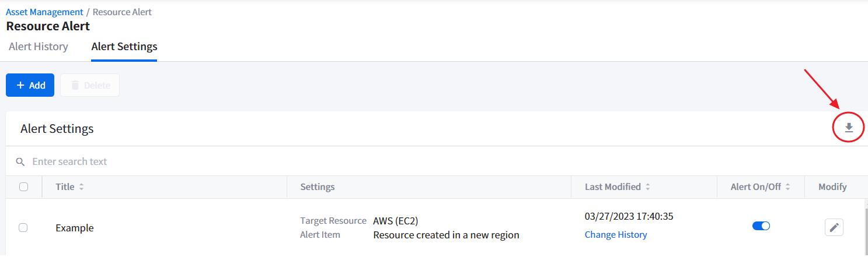The width and height of the screenshot is (868, 257).
Task: Click the trash Delete button
Action: click(x=90, y=85)
